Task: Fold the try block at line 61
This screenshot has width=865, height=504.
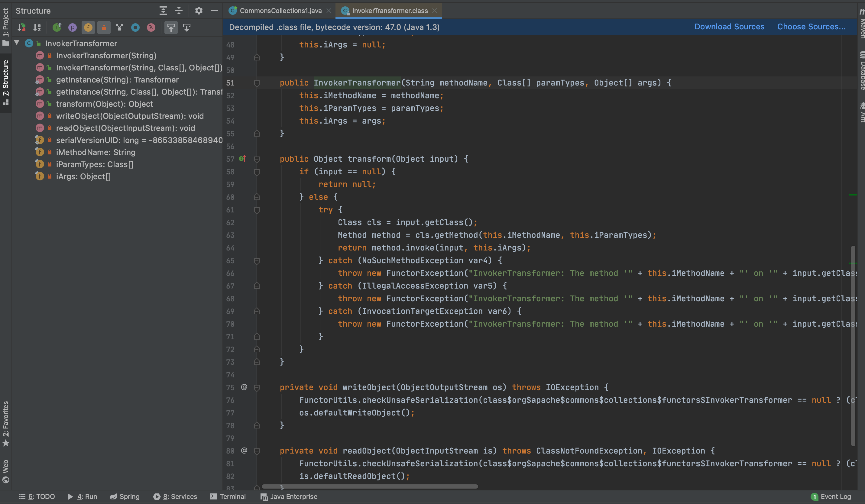Action: tap(257, 210)
